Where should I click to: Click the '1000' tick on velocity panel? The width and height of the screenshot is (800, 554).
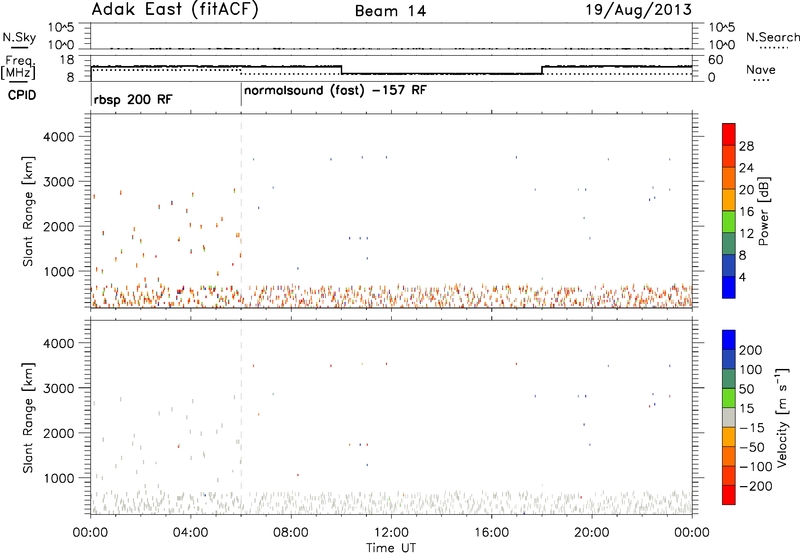58,479
